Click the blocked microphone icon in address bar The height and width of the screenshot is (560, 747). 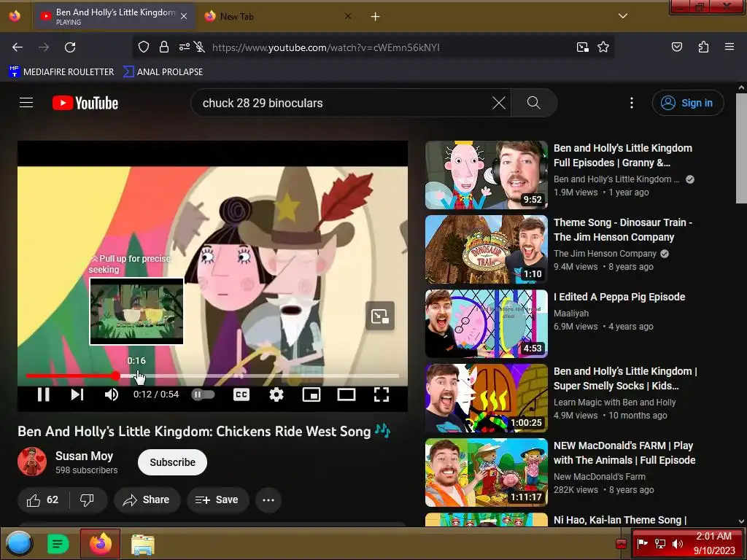200,47
